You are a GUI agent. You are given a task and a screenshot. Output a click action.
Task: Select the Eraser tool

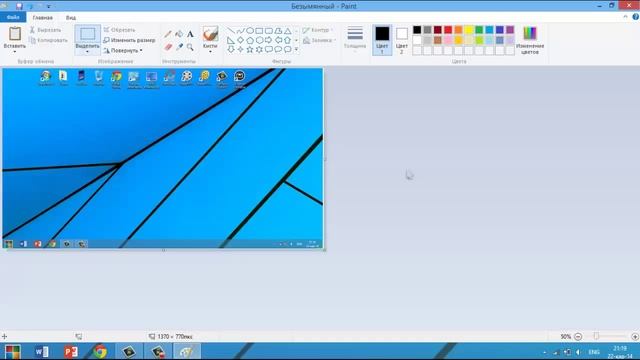[x=168, y=47]
